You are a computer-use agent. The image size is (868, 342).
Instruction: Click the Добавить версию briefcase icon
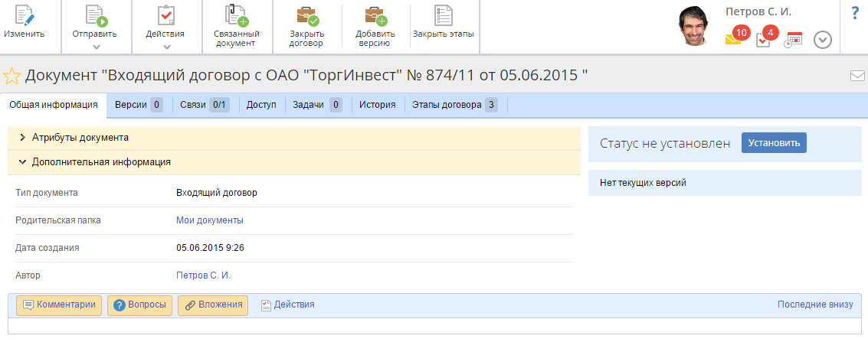[x=375, y=17]
